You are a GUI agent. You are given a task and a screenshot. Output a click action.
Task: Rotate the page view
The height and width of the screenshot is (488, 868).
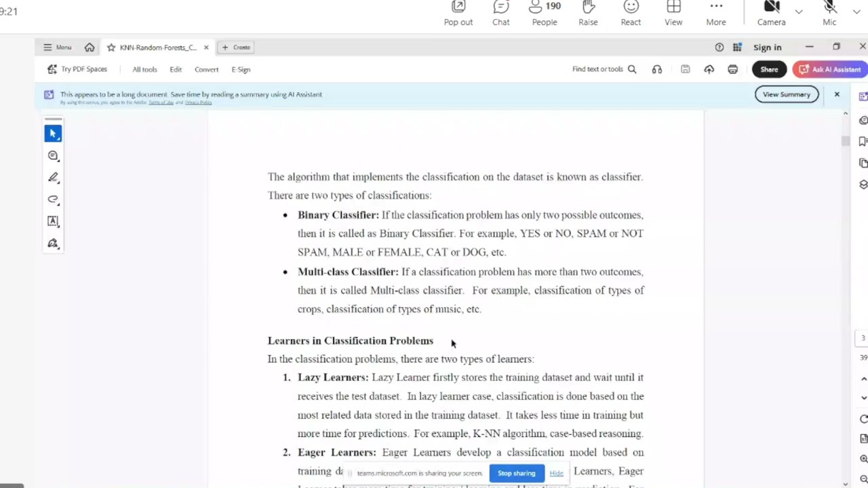point(863,420)
